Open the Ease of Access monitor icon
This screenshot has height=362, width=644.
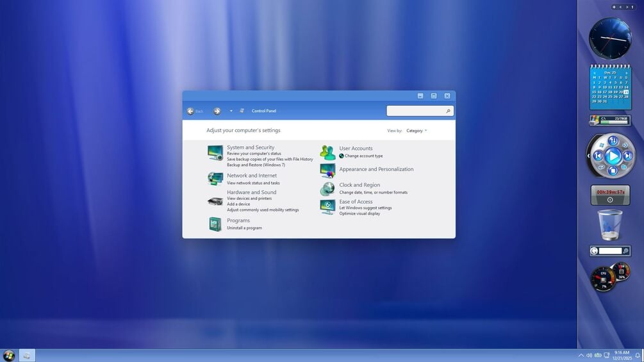(327, 207)
